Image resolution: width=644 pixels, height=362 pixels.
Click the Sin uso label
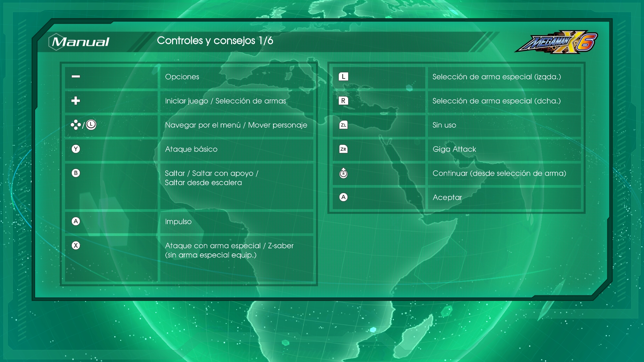tap(444, 125)
